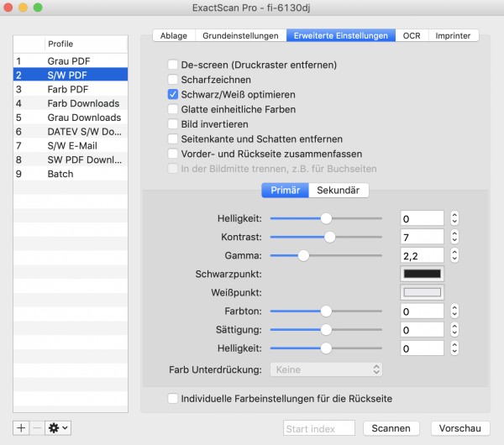Click the Gamma stepper arrows
This screenshot has width=504, height=445.
click(x=454, y=256)
